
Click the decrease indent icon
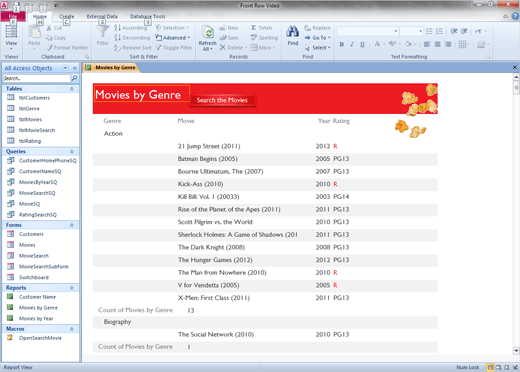pos(454,31)
